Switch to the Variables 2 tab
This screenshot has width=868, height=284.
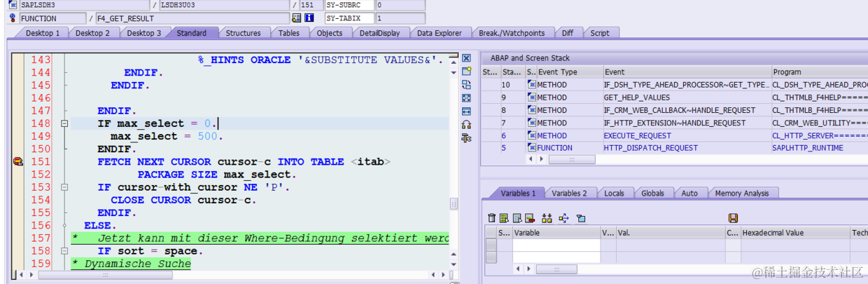(x=569, y=193)
